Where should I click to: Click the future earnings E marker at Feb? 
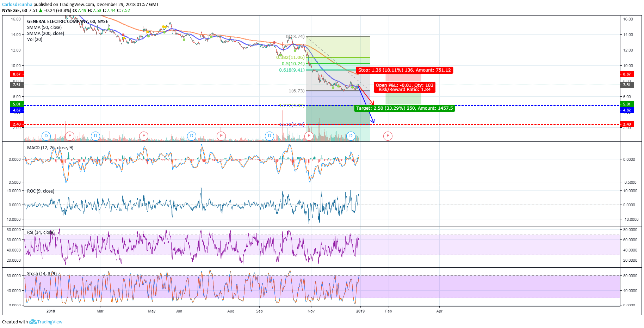388,136
